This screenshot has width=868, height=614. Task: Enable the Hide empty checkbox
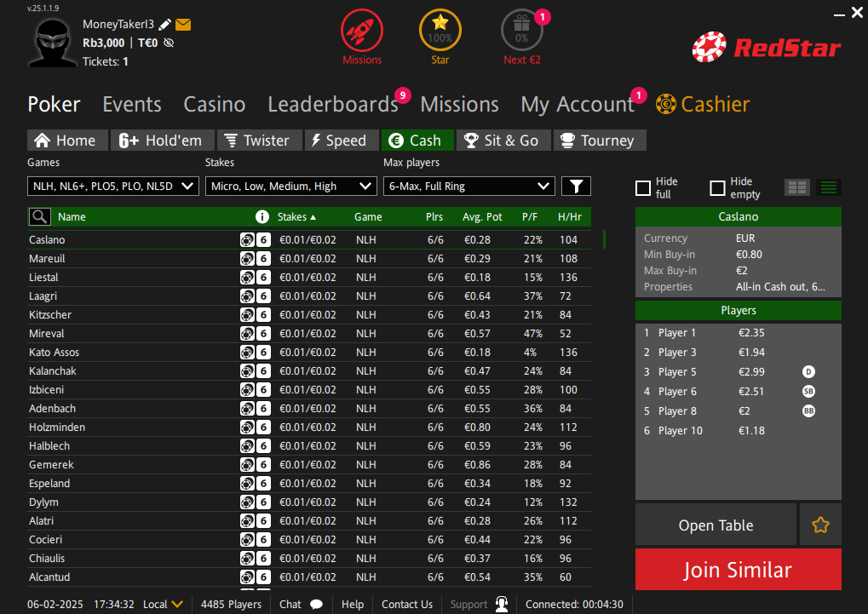point(717,188)
